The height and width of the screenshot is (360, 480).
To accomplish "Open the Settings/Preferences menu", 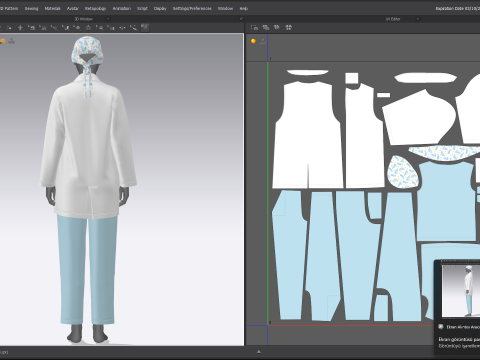I will pyautogui.click(x=192, y=8).
